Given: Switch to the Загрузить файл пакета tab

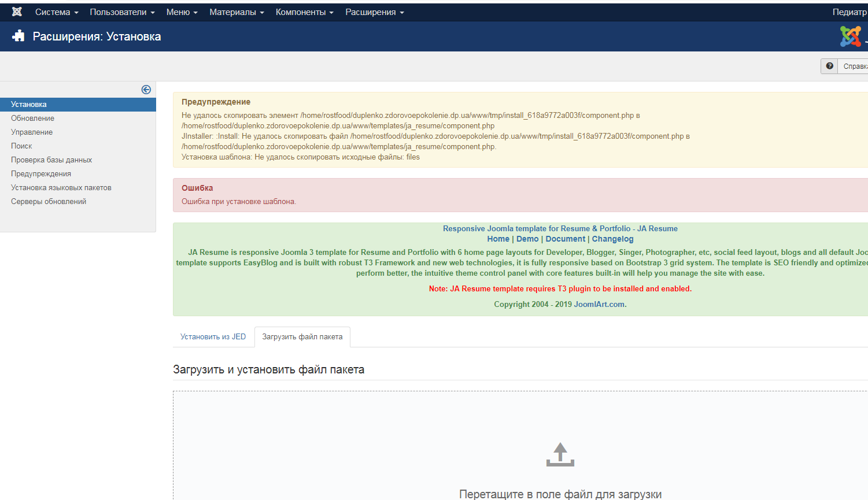Looking at the screenshot, I should tap(302, 337).
